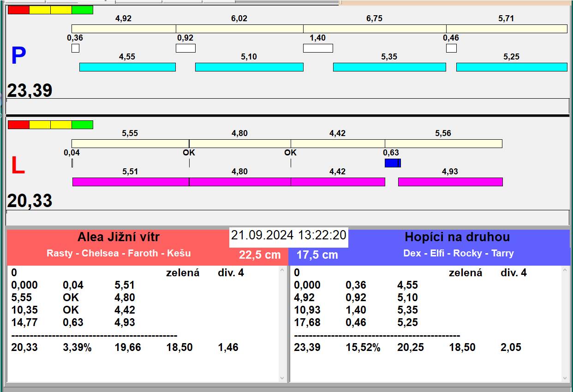
Task: Click the cyan bar labeled 5,25
Action: pyautogui.click(x=512, y=67)
